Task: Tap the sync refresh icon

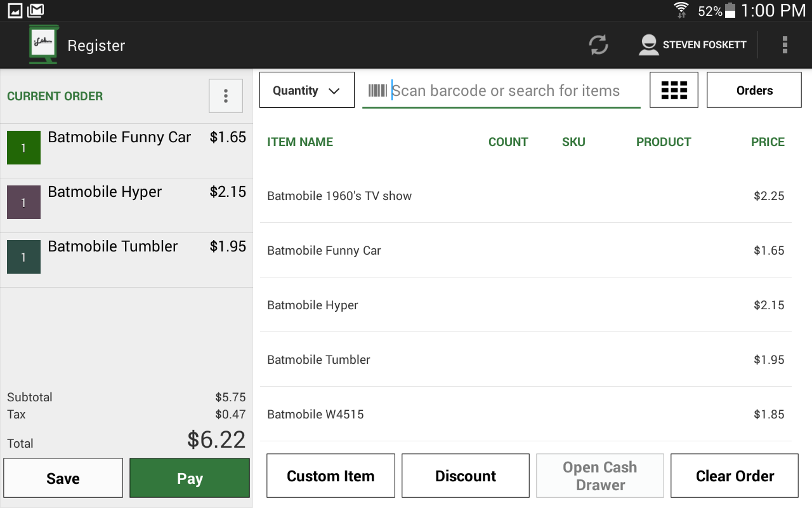Action: click(x=598, y=45)
